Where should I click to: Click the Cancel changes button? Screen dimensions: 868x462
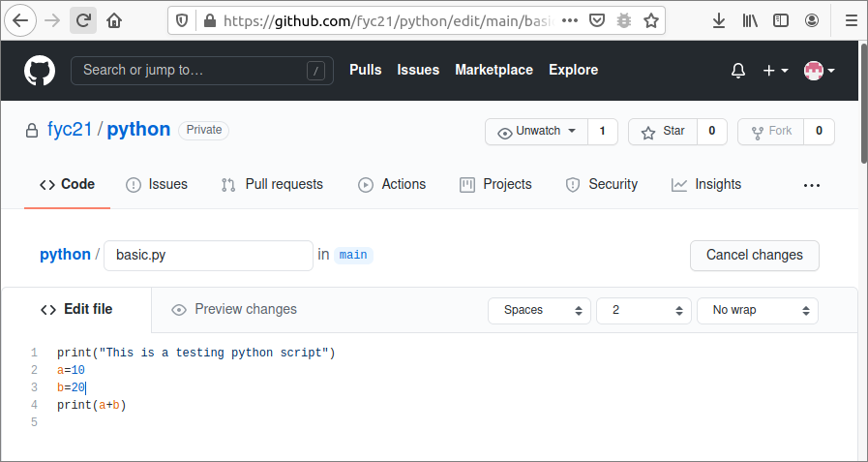(x=754, y=256)
